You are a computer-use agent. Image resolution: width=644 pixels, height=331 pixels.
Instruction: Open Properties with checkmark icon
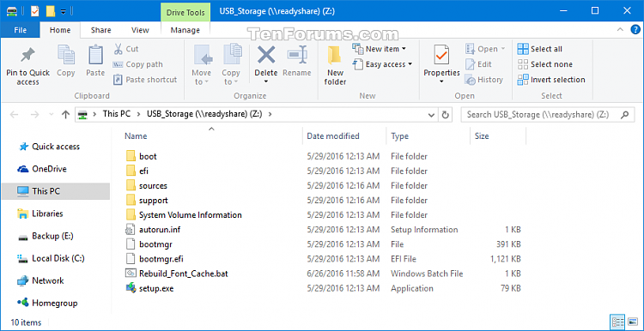[x=441, y=55]
